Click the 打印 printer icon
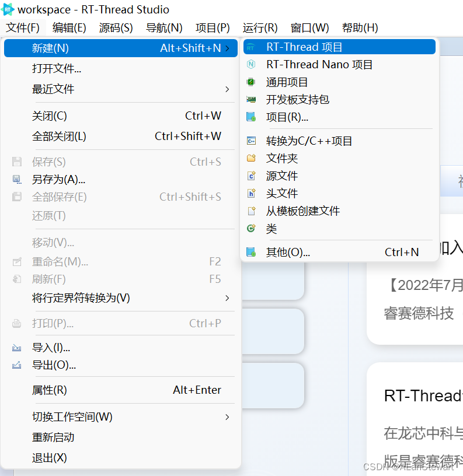This screenshot has width=463, height=476. (16, 324)
